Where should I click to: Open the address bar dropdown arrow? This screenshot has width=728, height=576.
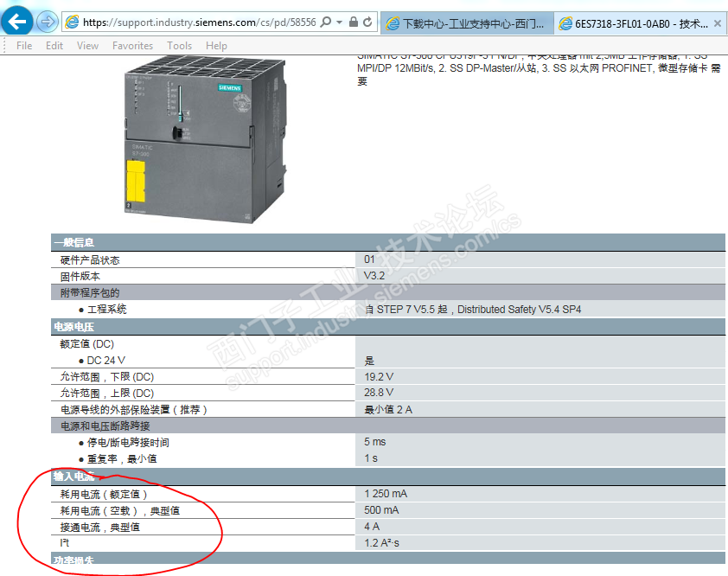340,22
